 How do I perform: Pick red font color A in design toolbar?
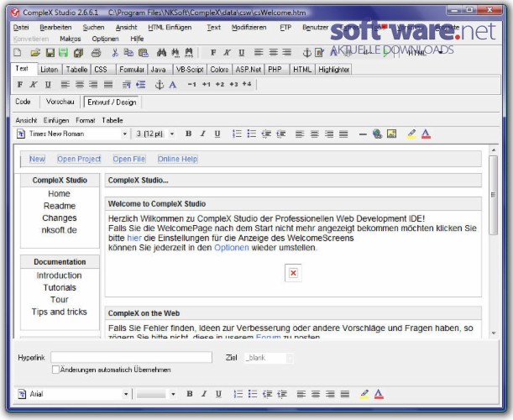tap(426, 134)
